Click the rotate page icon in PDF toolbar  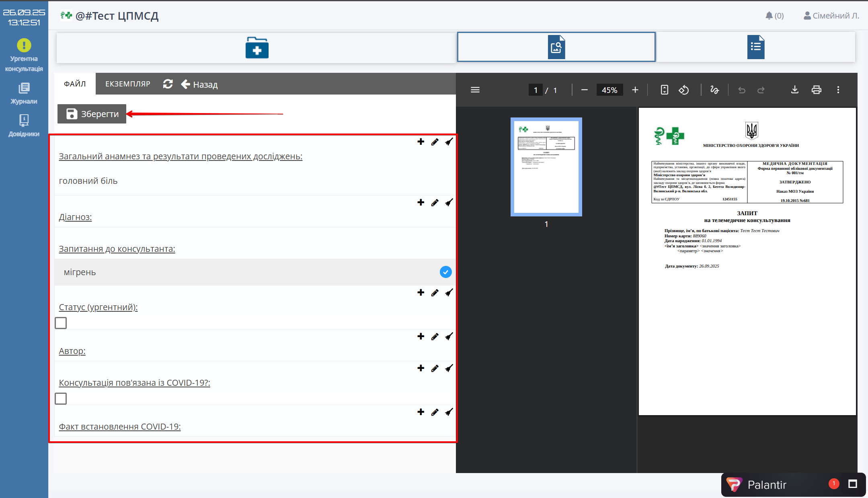coord(684,90)
